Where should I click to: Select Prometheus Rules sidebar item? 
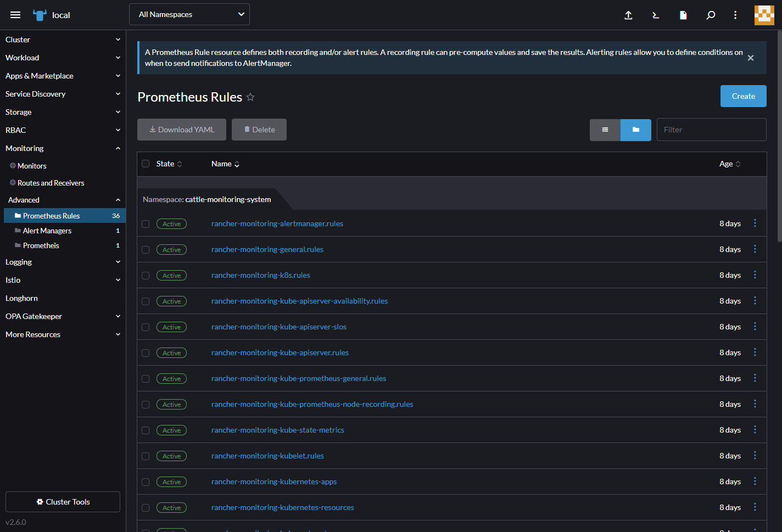point(65,216)
